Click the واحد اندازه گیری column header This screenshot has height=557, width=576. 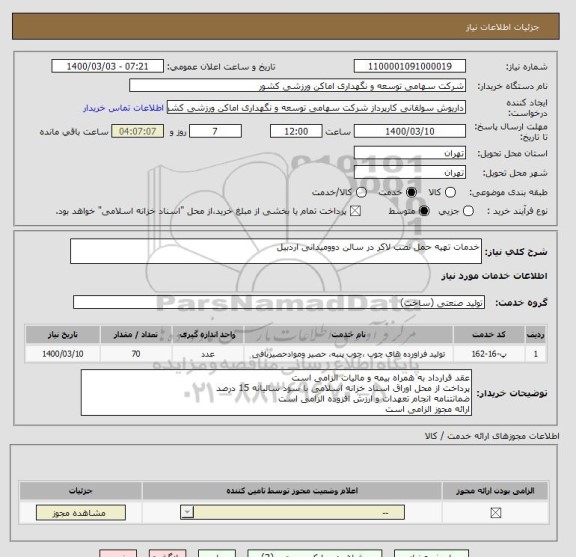pos(208,334)
